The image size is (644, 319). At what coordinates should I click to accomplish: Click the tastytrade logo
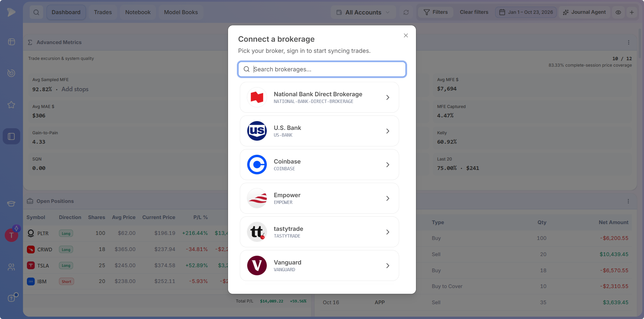click(257, 232)
